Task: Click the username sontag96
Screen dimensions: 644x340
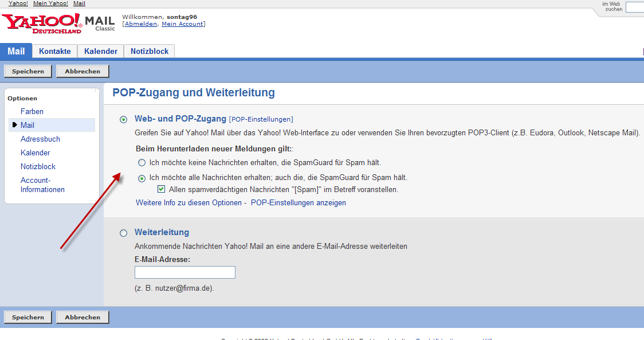Action: (182, 17)
